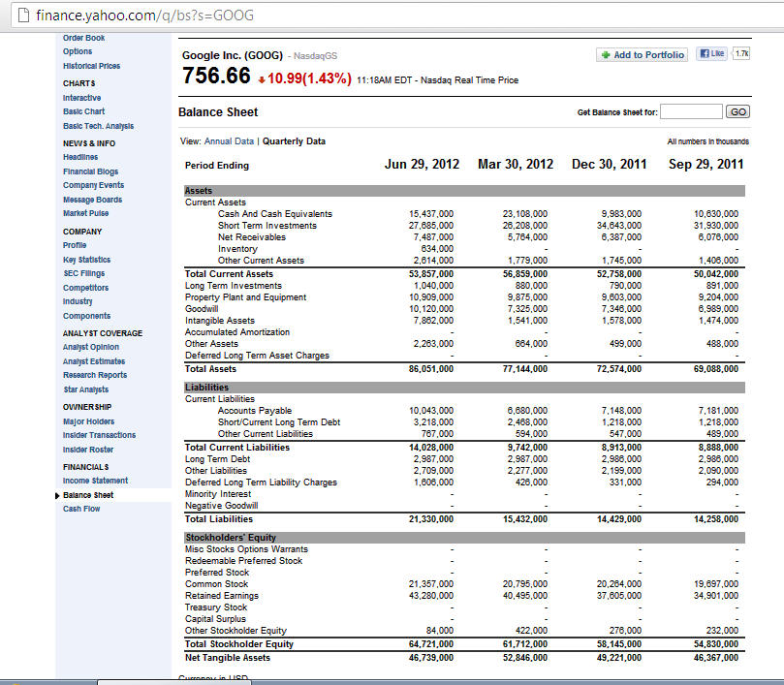The height and width of the screenshot is (685, 784).
Task: Click the Get Balance Sheet input field
Action: 691,111
